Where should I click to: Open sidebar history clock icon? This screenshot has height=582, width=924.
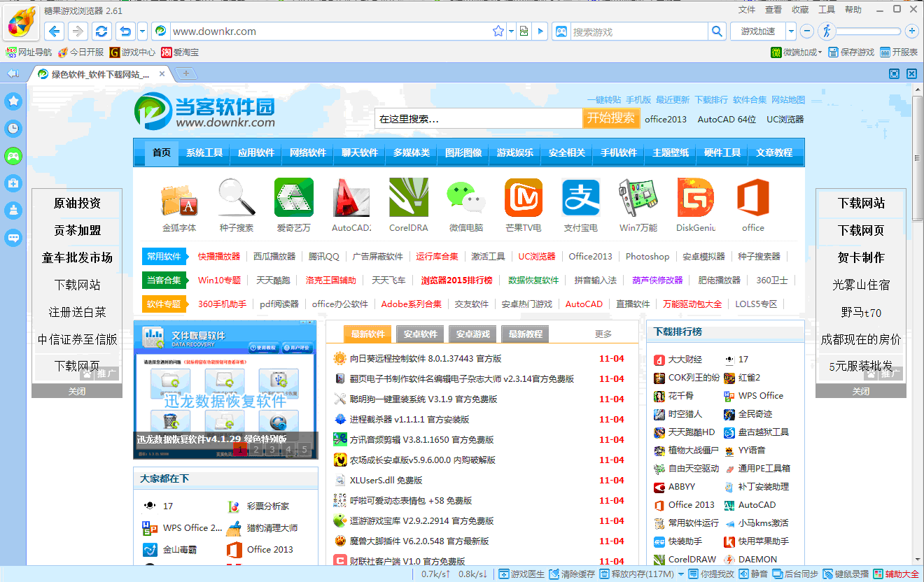13,129
